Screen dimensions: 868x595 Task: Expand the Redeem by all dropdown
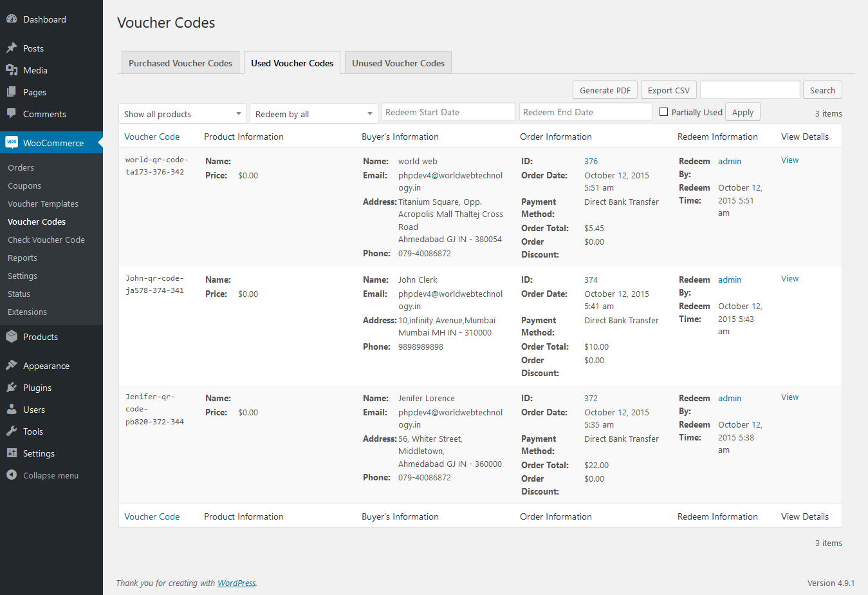point(313,114)
